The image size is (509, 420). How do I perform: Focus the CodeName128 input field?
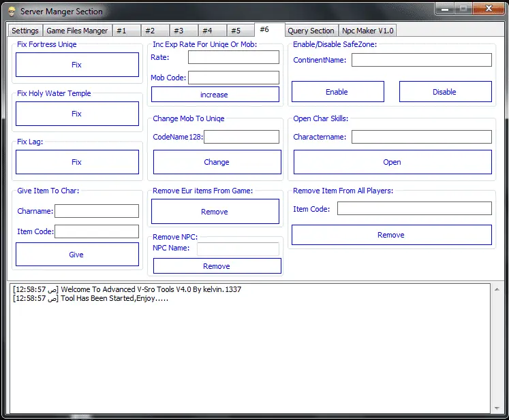(241, 137)
